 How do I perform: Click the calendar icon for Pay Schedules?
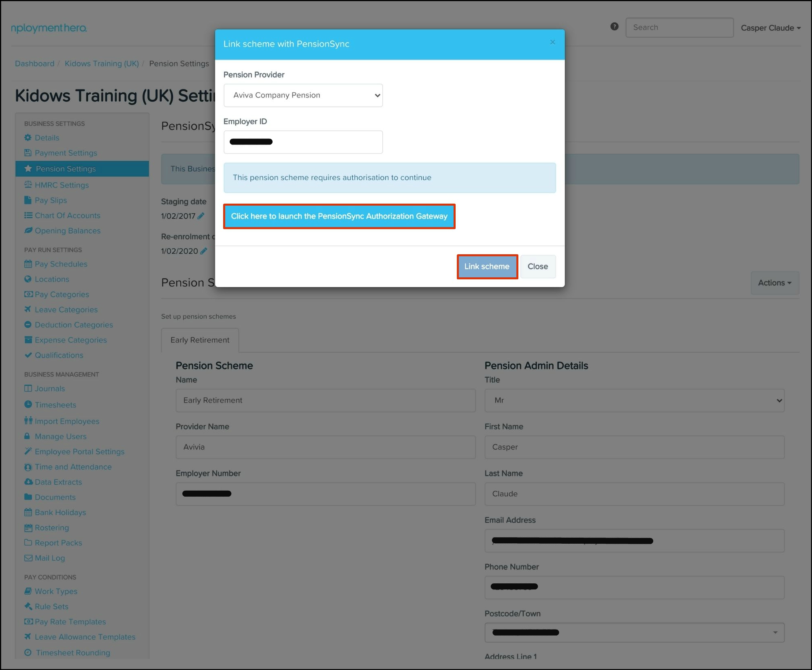pos(28,264)
